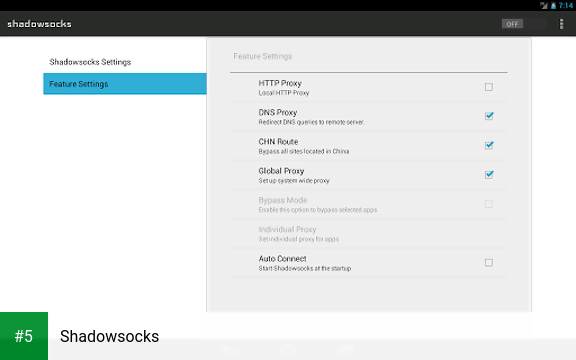Select the Global Proxy title text
This screenshot has height=360, width=576.
click(x=281, y=171)
